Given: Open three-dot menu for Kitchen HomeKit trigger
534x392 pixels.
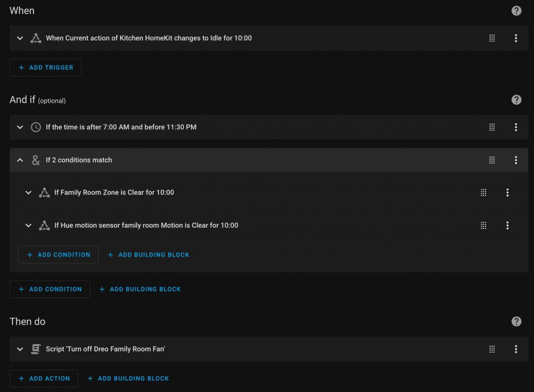Looking at the screenshot, I should [516, 38].
